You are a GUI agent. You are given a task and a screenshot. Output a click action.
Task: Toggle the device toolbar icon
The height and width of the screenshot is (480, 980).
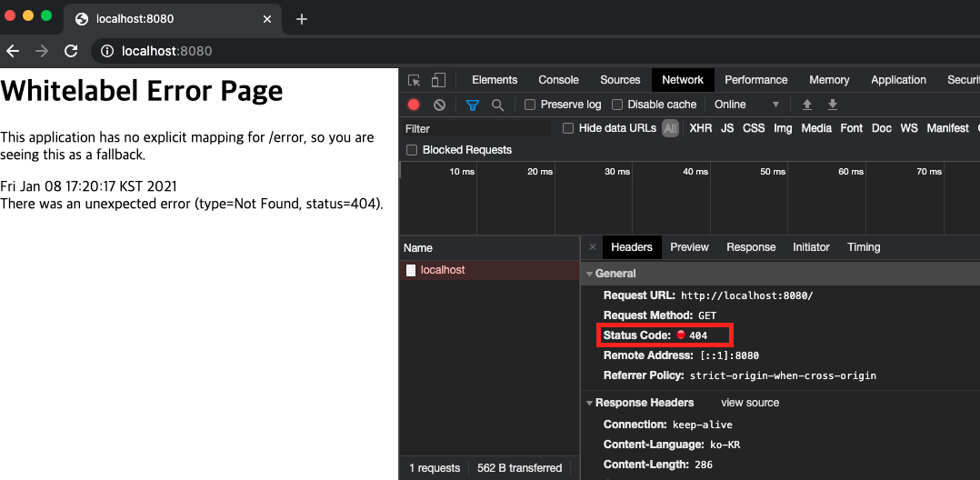(439, 80)
